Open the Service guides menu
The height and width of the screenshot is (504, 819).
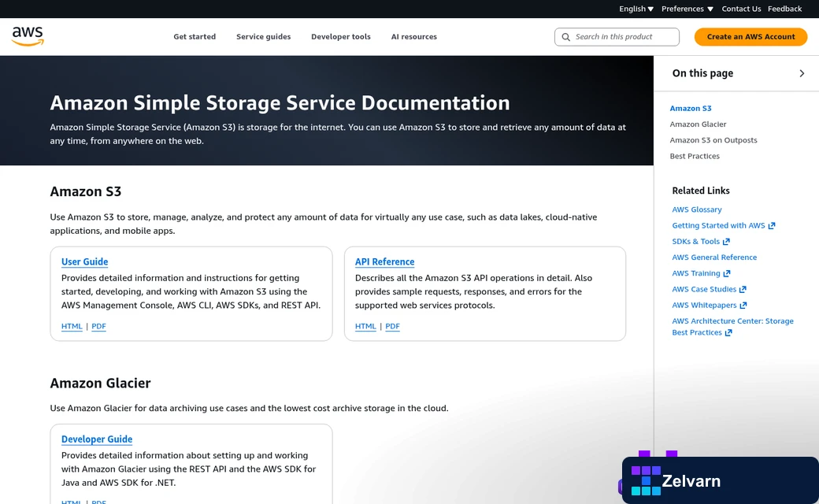(x=263, y=36)
